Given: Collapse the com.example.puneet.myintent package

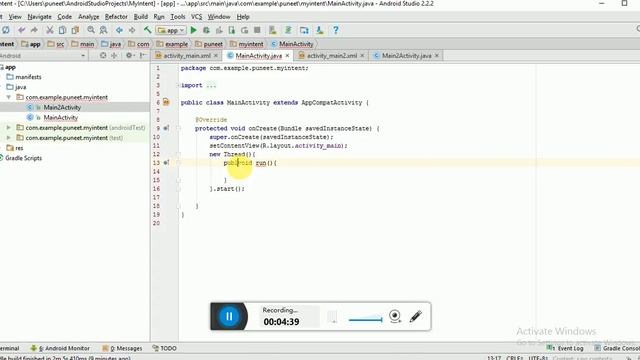Looking at the screenshot, I should pyautogui.click(x=9, y=97).
